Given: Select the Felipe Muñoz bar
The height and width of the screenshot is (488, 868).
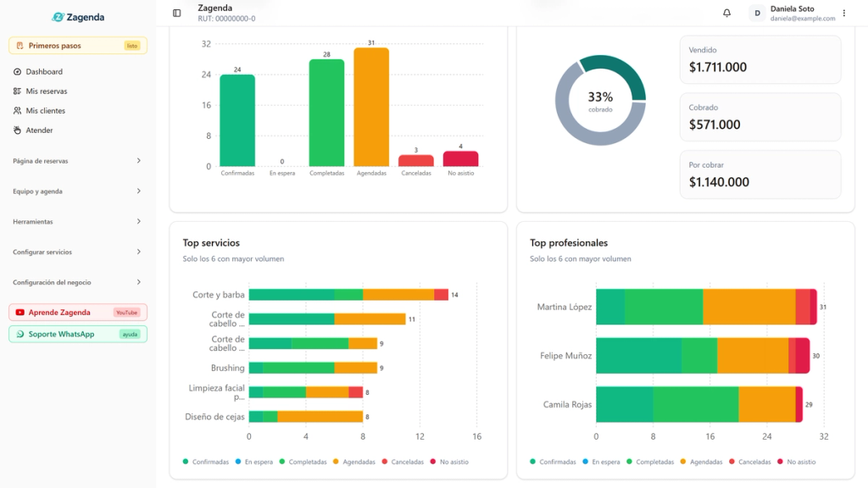Looking at the screenshot, I should coord(703,356).
